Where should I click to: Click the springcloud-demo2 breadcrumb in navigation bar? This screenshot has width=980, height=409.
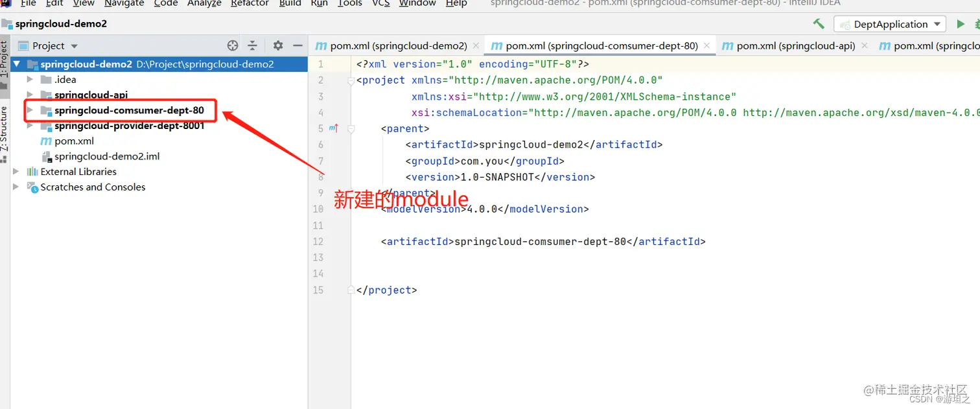(x=54, y=24)
